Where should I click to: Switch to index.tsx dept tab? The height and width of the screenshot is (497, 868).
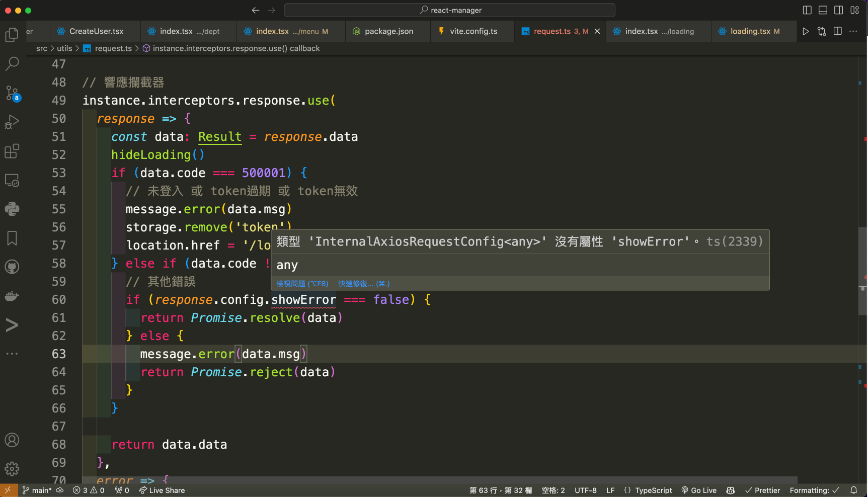pyautogui.click(x=189, y=31)
